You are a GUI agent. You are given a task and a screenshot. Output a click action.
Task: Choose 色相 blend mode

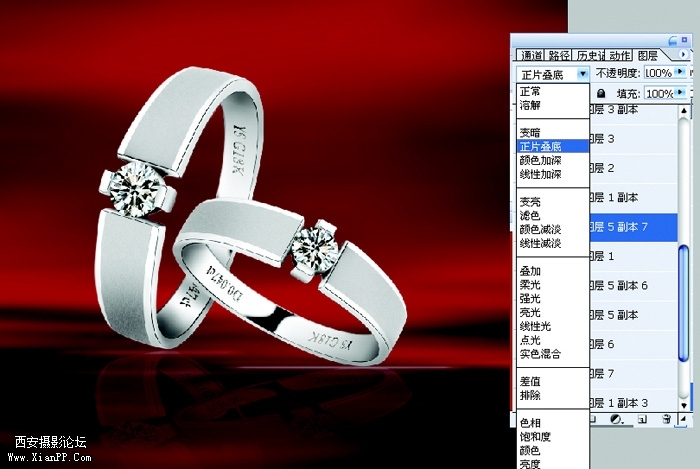[x=553, y=423]
